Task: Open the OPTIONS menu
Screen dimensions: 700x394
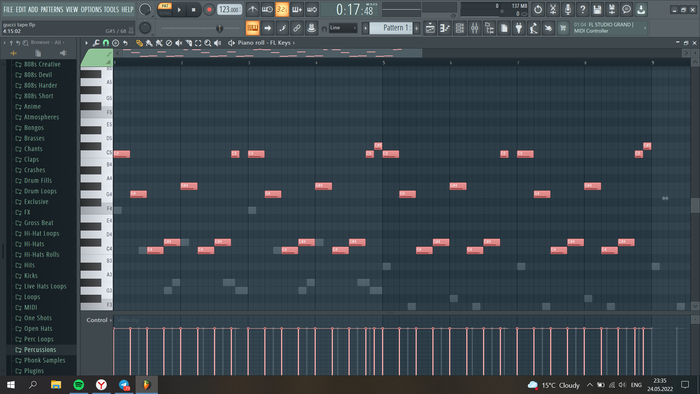Action: point(91,9)
